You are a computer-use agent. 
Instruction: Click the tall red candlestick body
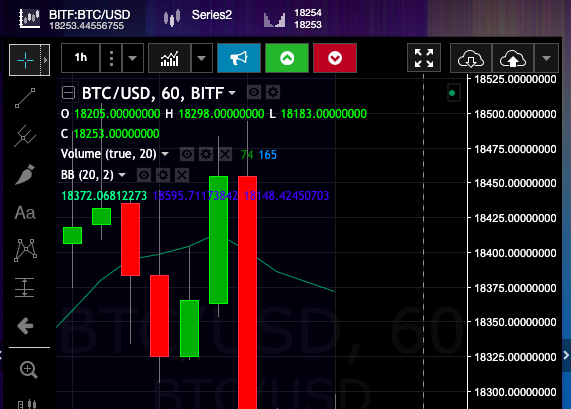tap(248, 292)
